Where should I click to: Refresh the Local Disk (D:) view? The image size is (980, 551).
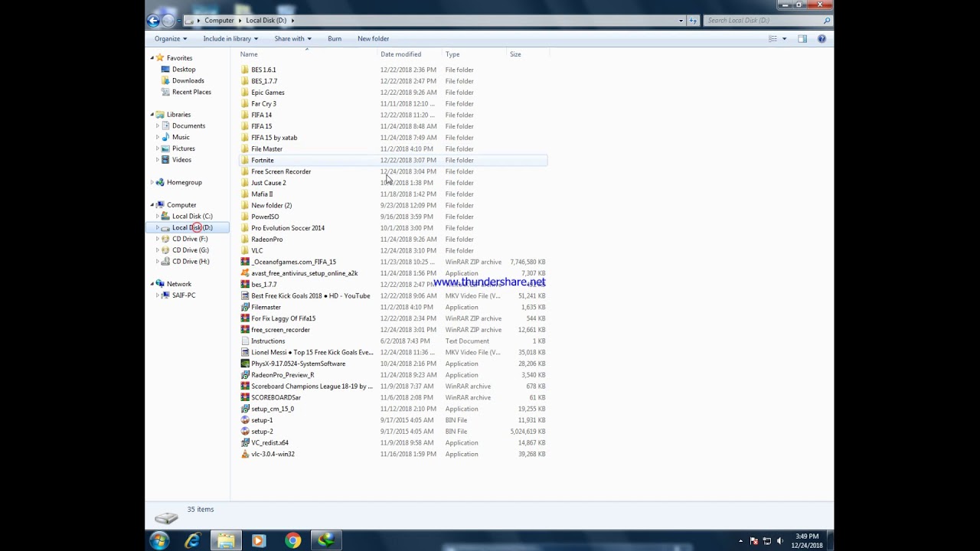click(693, 21)
